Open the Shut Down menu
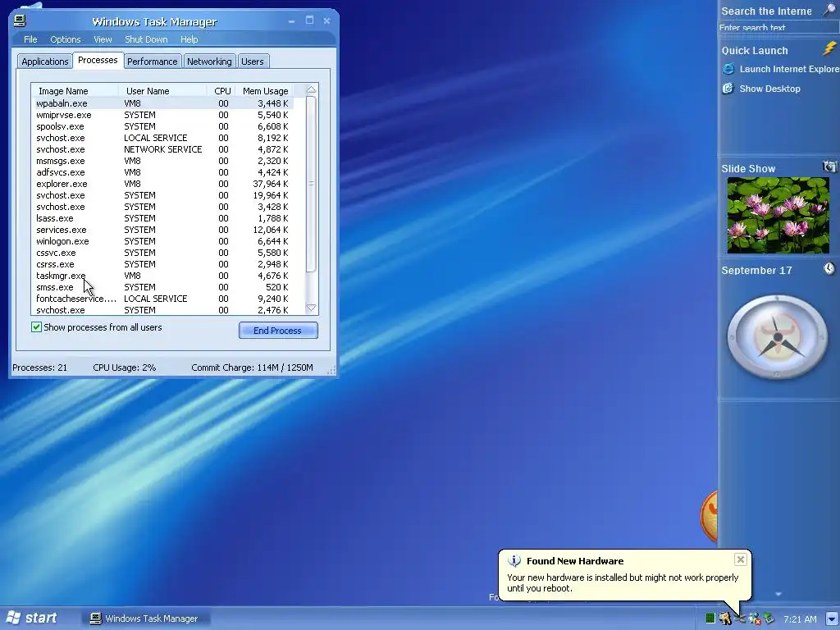The image size is (840, 630). coord(146,39)
